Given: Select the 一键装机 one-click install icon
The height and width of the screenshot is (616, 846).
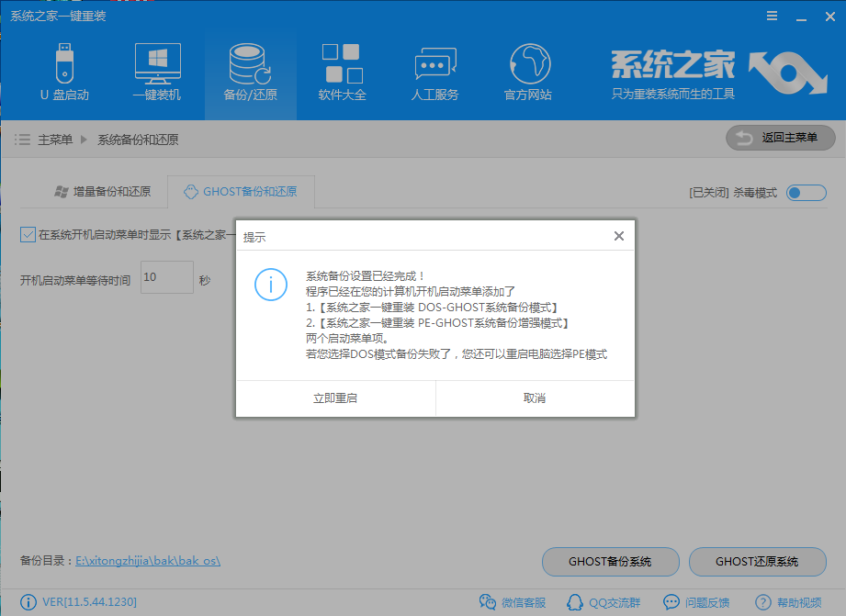Looking at the screenshot, I should (x=157, y=72).
